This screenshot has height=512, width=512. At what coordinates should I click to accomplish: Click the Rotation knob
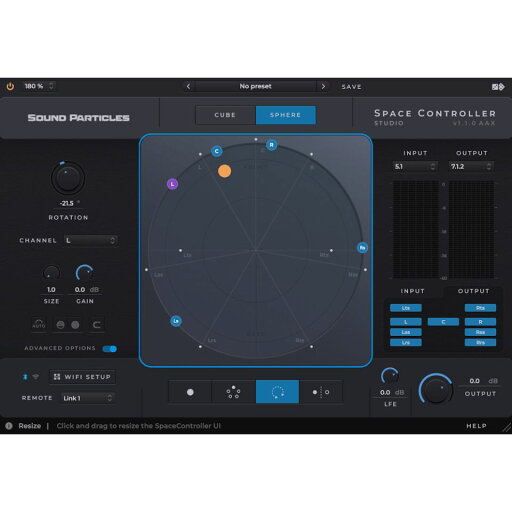pyautogui.click(x=68, y=178)
